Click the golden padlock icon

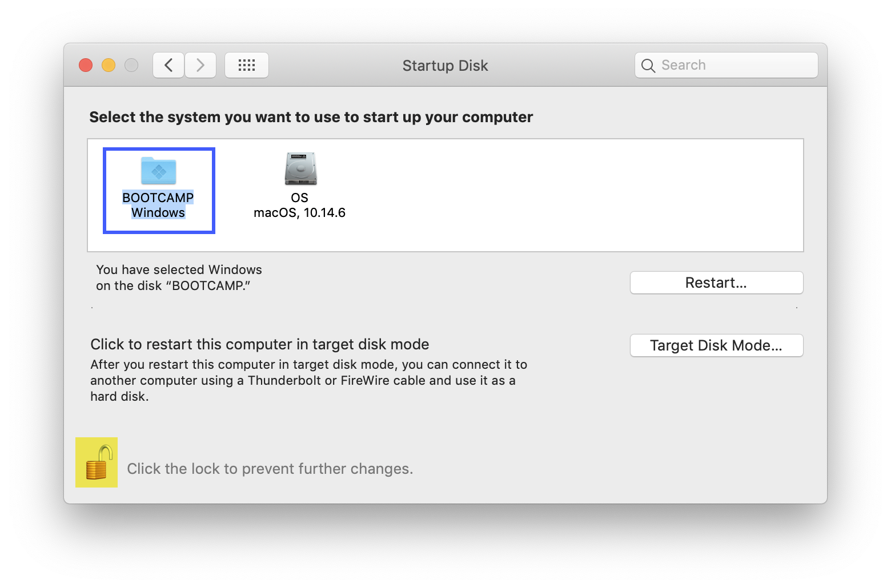click(97, 463)
